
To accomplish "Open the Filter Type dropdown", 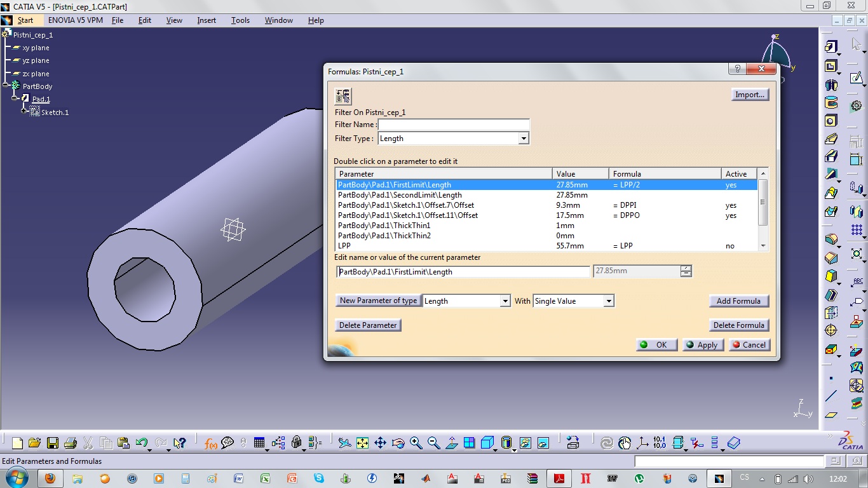I will (x=524, y=139).
